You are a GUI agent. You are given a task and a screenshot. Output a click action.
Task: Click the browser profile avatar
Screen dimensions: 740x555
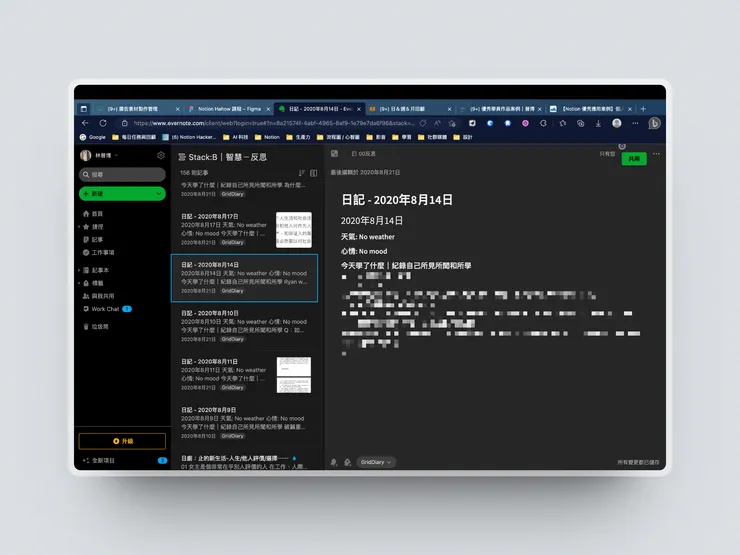[617, 123]
